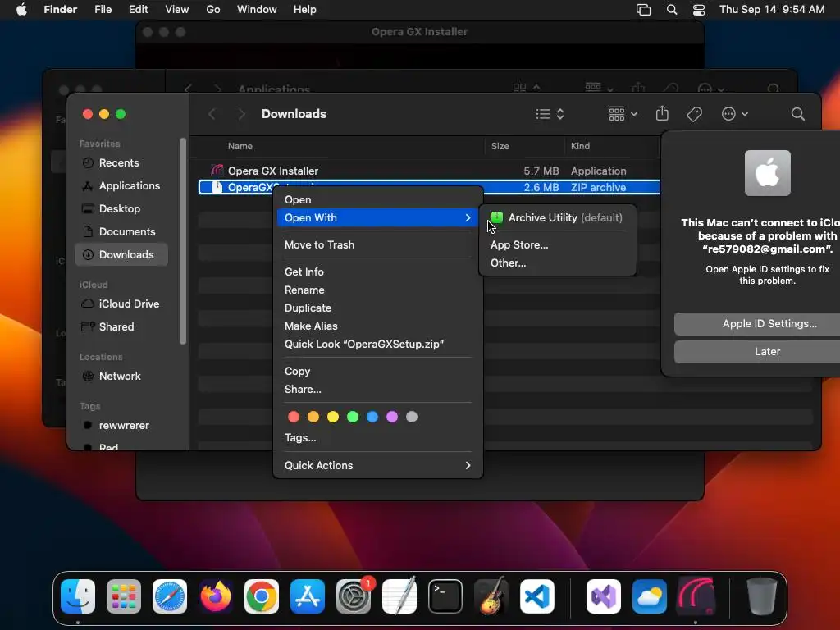The width and height of the screenshot is (840, 630).
Task: Open Control Center in the menu bar
Action: pyautogui.click(x=699, y=10)
